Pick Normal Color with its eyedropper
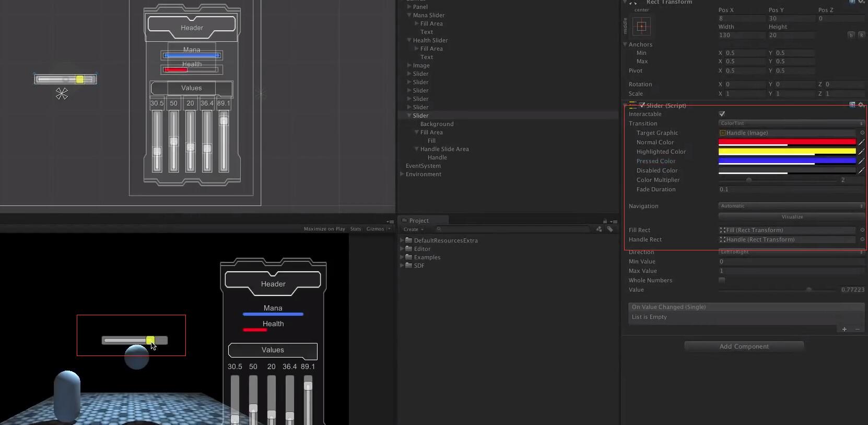This screenshot has width=868, height=425. click(862, 142)
